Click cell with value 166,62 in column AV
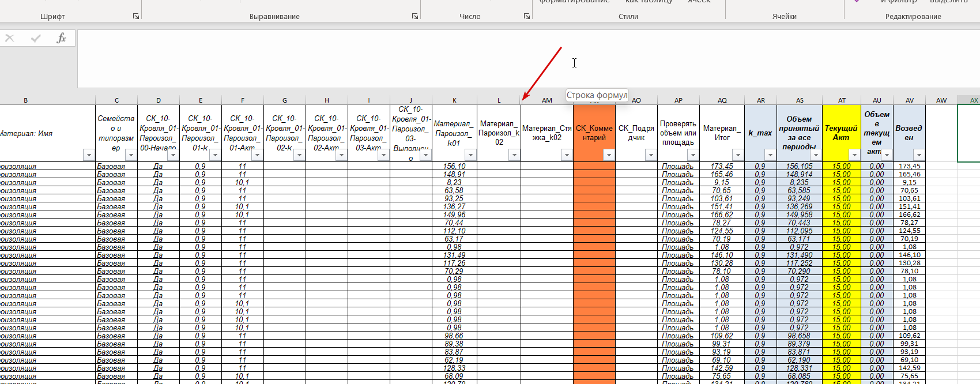 [910, 214]
